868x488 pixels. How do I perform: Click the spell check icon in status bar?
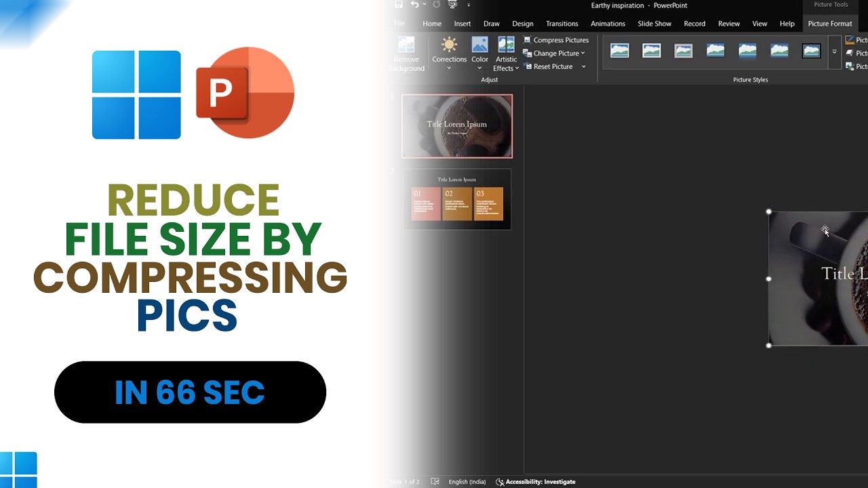435,482
